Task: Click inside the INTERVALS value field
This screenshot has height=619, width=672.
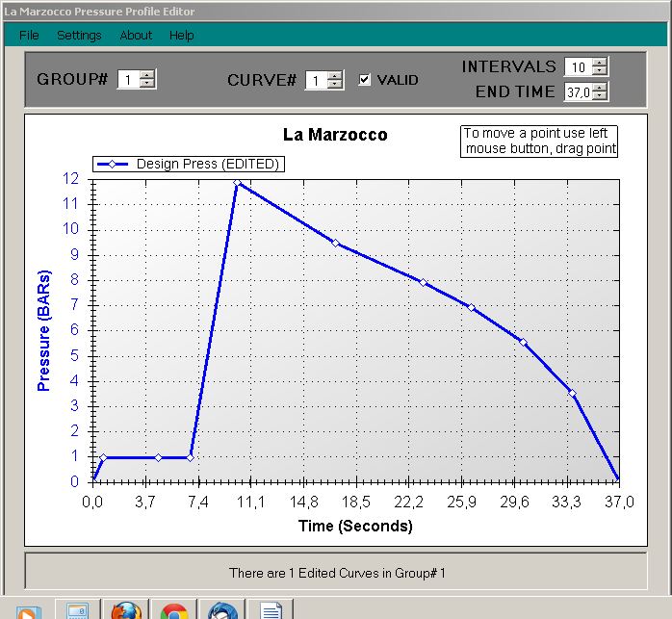Action: point(578,67)
